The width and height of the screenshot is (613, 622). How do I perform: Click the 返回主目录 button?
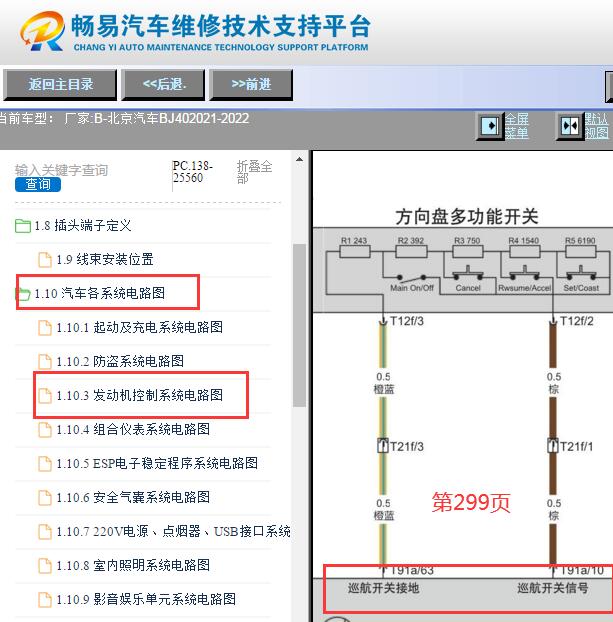(x=60, y=84)
